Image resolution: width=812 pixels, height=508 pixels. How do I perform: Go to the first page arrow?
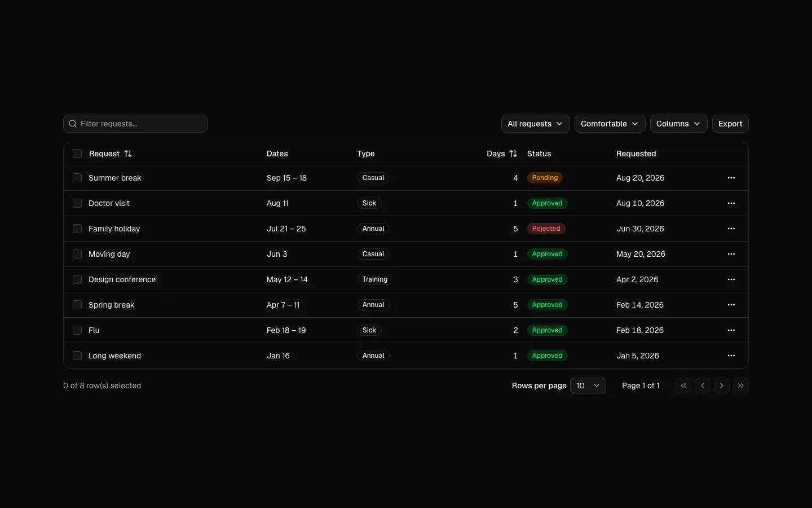coord(683,386)
